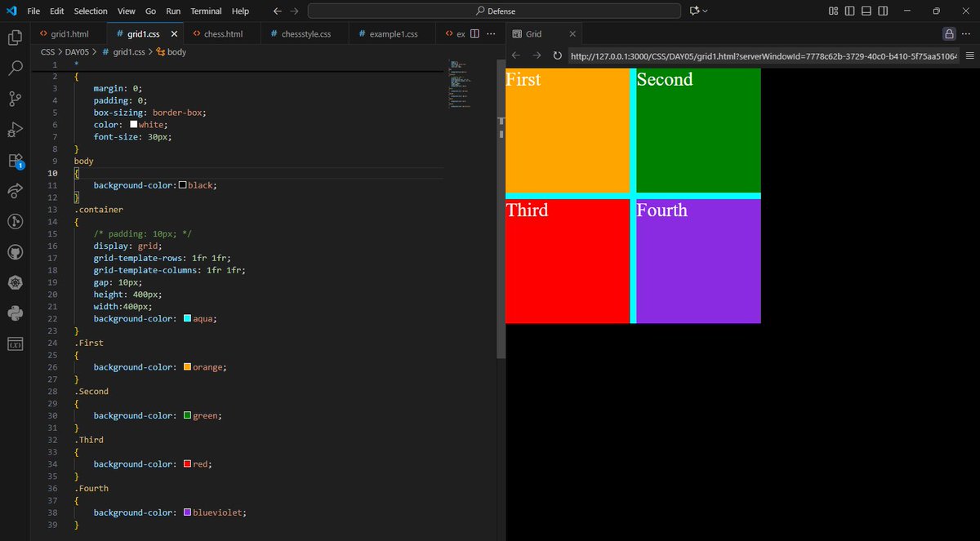980x541 pixels.
Task: Open the GitHub view in activity bar
Action: (15, 251)
